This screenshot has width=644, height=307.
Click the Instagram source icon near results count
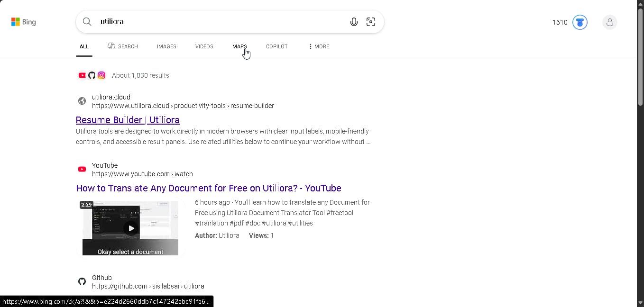[x=101, y=75]
